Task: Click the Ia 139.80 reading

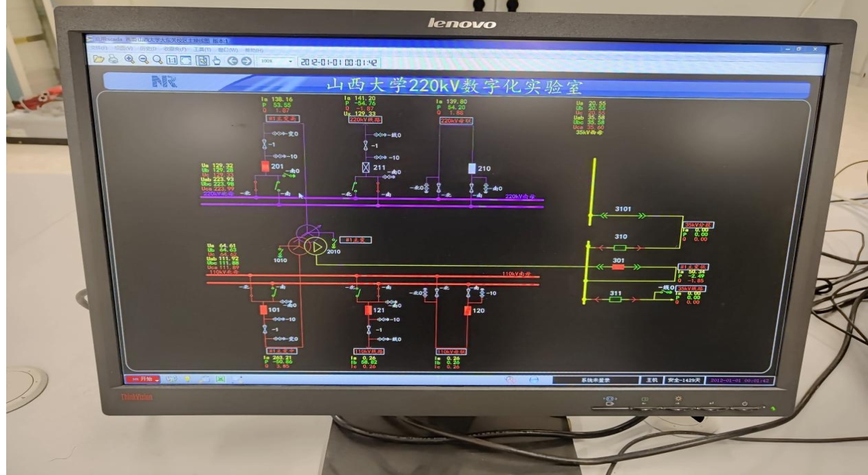Action: [451, 101]
